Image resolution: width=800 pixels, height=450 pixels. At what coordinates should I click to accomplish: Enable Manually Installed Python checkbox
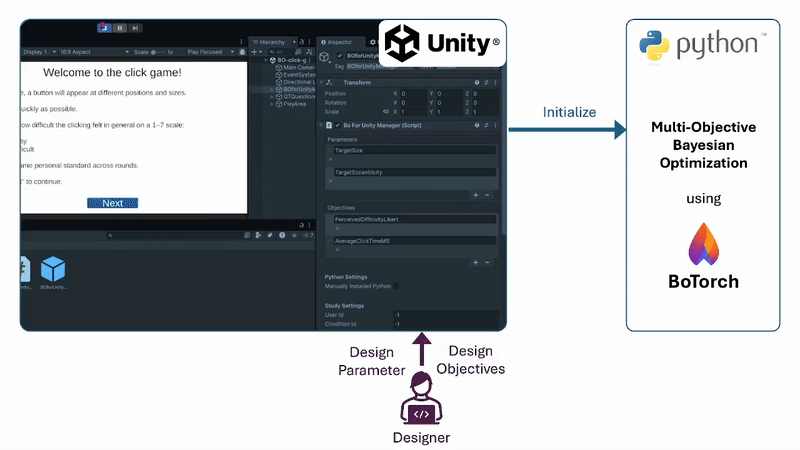(x=396, y=286)
